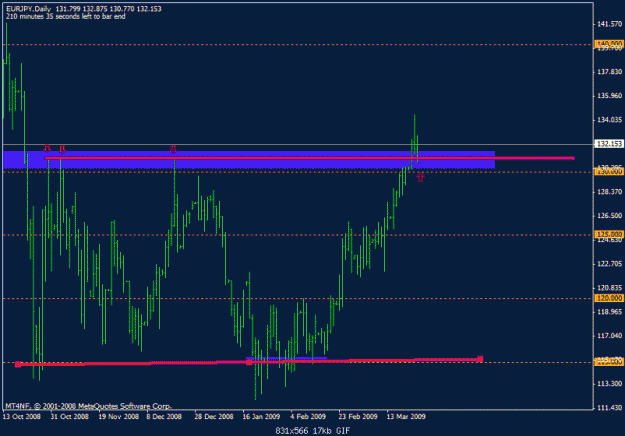Select the orange 140.000 level label
Image resolution: width=625 pixels, height=436 pixels.
tap(609, 43)
